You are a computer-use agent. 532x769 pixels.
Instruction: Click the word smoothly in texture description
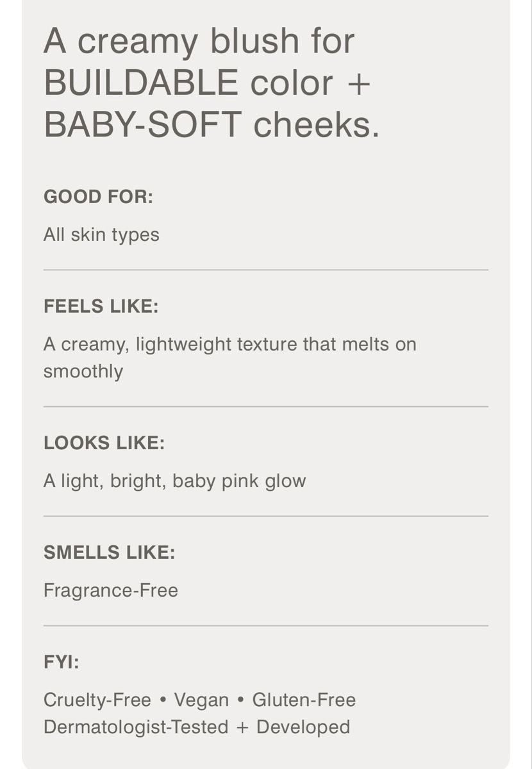click(x=83, y=372)
